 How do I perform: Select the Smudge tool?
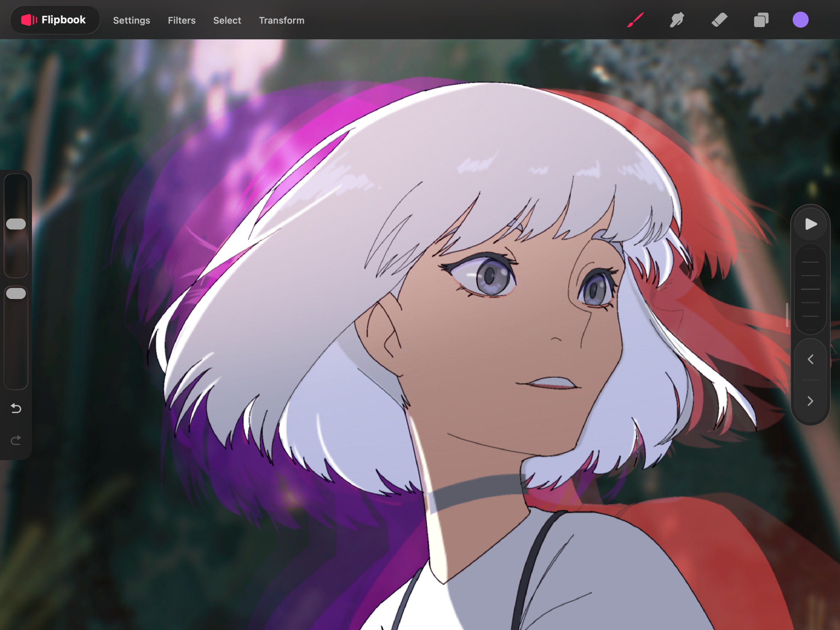pos(677,20)
